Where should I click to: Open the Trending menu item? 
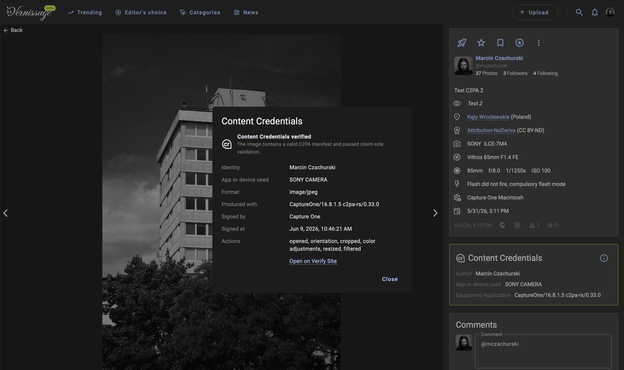click(x=85, y=12)
